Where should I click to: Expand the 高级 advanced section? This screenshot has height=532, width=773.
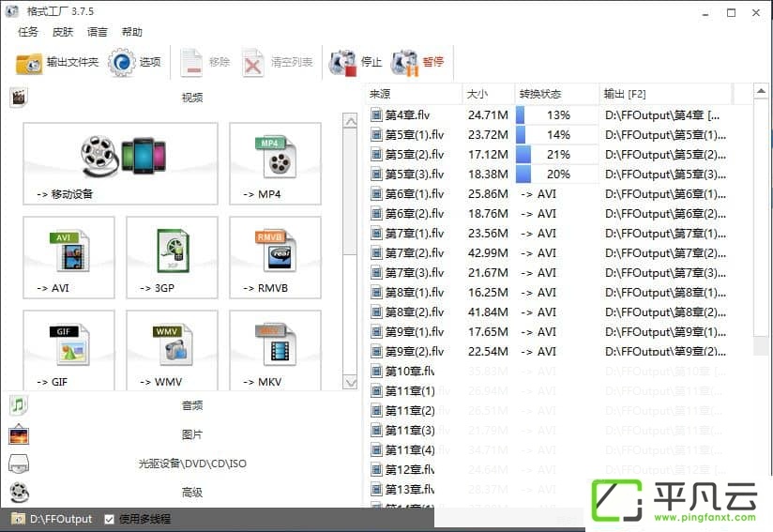click(x=191, y=492)
